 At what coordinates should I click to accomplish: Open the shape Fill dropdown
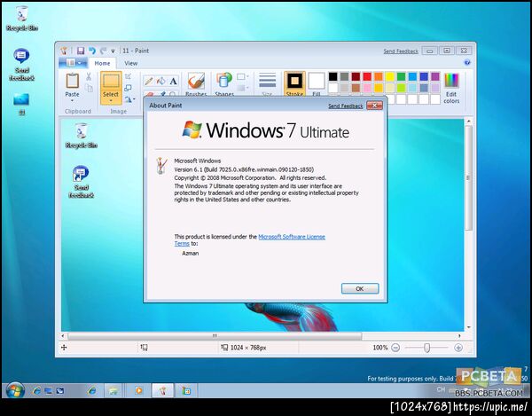click(243, 88)
